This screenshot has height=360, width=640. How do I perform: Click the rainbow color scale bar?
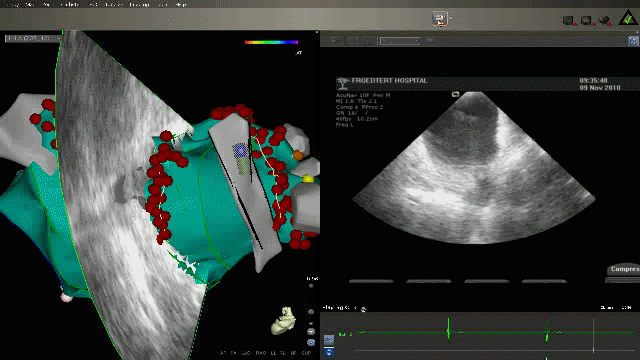[x=271, y=42]
